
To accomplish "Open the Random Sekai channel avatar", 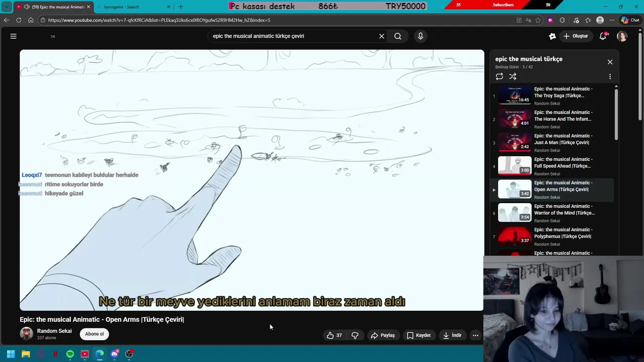I will pyautogui.click(x=26, y=334).
